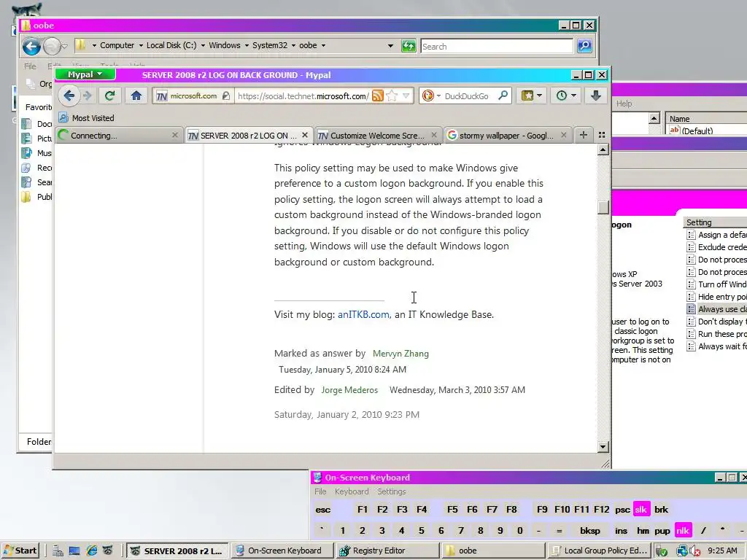Open On-Screen Keyboard Keyboard menu
747x560 pixels.
point(352,491)
